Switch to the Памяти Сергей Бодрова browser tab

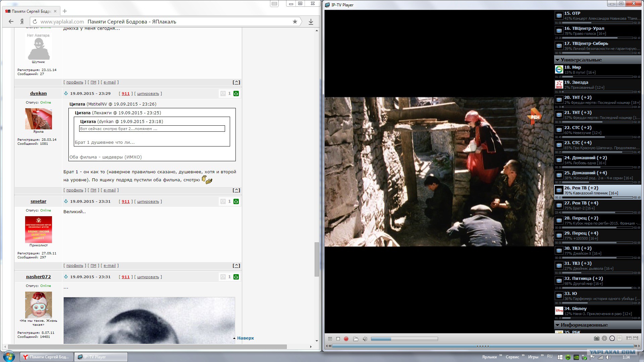point(31,11)
